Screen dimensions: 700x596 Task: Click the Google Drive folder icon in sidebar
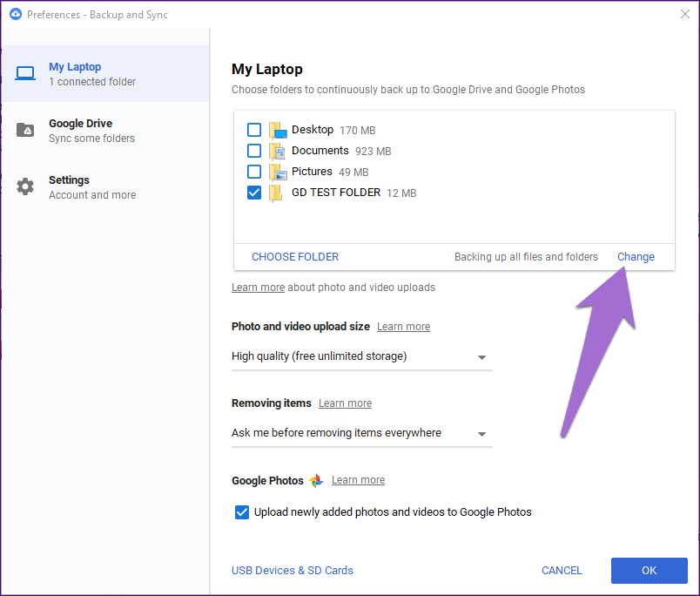(25, 130)
